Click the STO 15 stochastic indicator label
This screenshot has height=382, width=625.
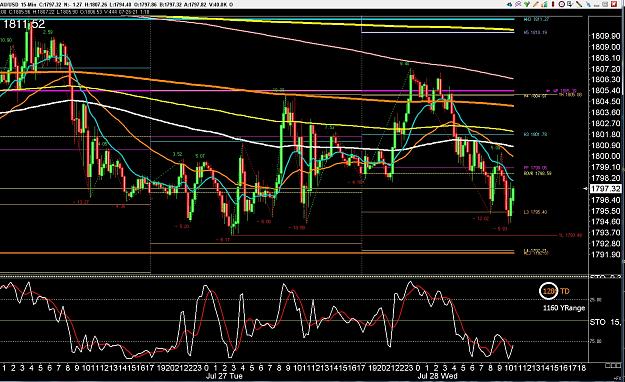tap(605, 322)
